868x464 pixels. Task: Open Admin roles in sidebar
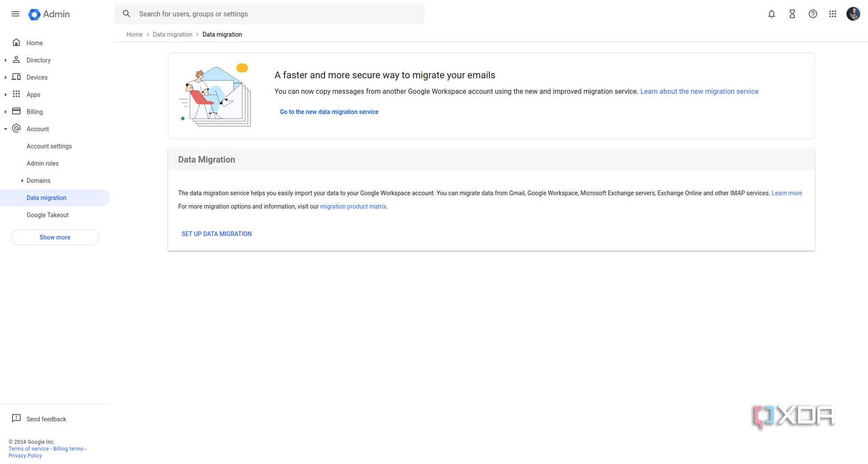click(43, 164)
